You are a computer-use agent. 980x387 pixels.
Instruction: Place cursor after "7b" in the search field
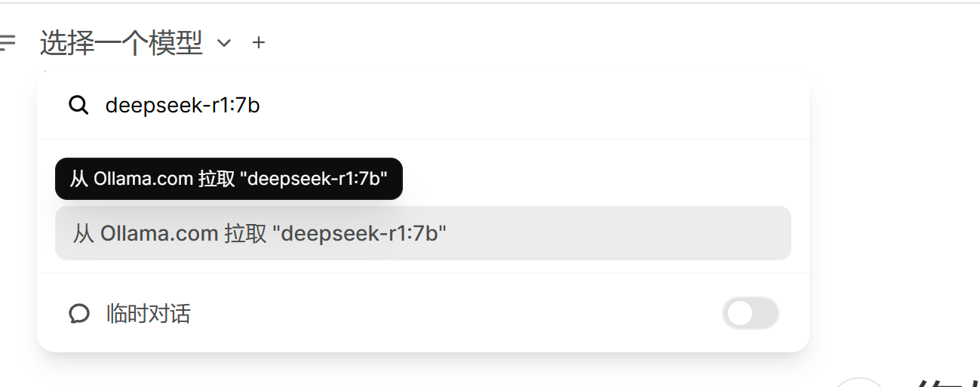[x=261, y=106]
